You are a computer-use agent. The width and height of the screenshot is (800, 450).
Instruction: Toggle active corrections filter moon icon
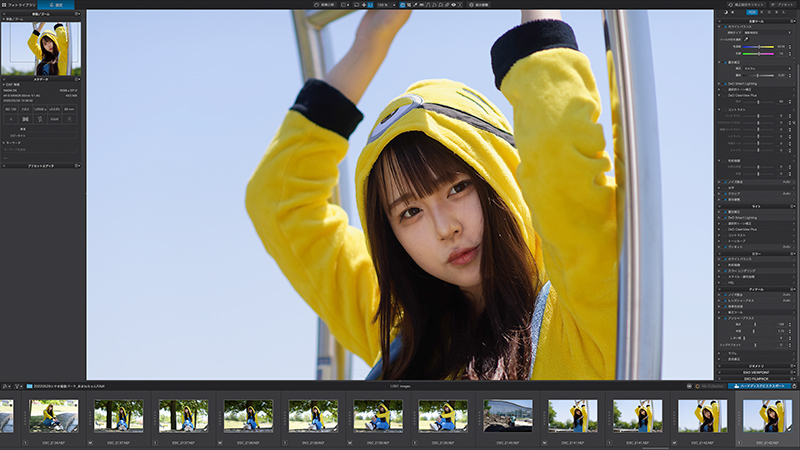(x=726, y=12)
